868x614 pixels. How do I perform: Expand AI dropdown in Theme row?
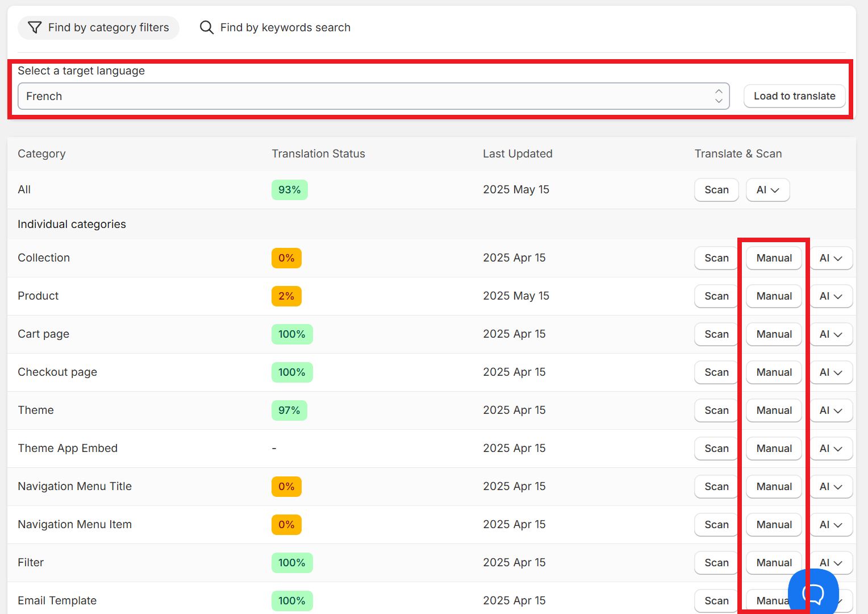(831, 410)
